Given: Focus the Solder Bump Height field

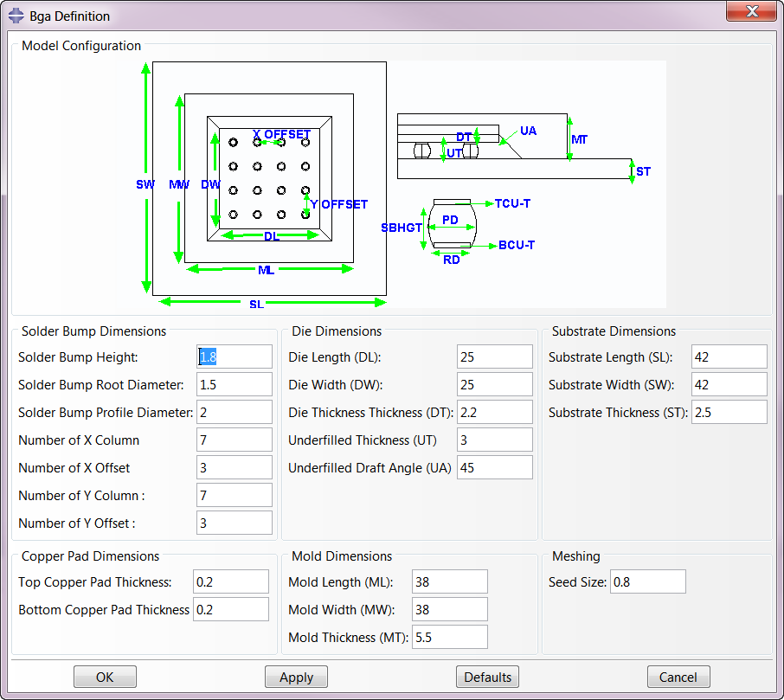Looking at the screenshot, I should click(x=235, y=356).
